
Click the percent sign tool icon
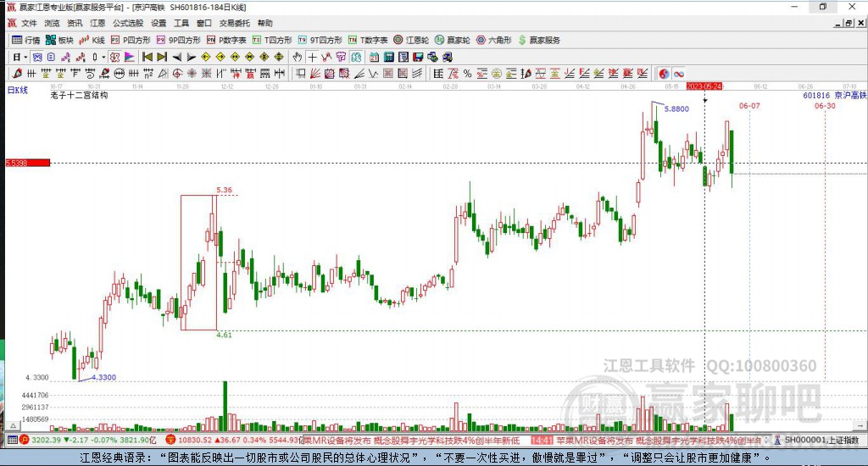coord(467,74)
